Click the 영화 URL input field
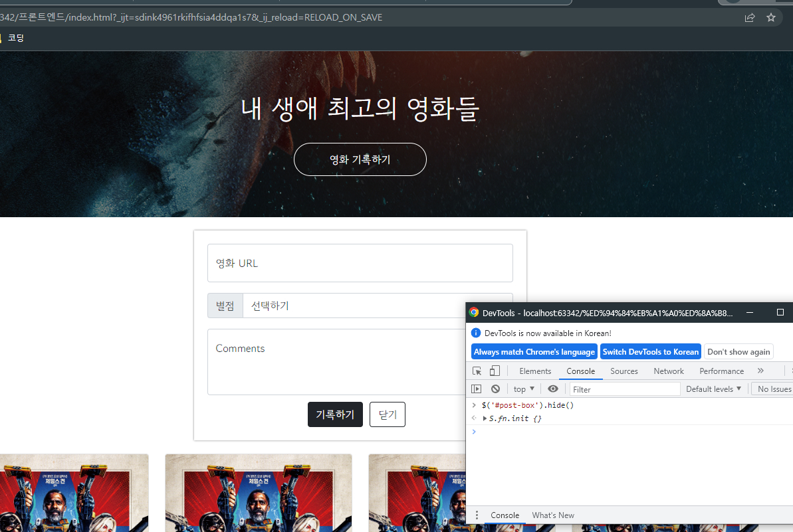 360,263
